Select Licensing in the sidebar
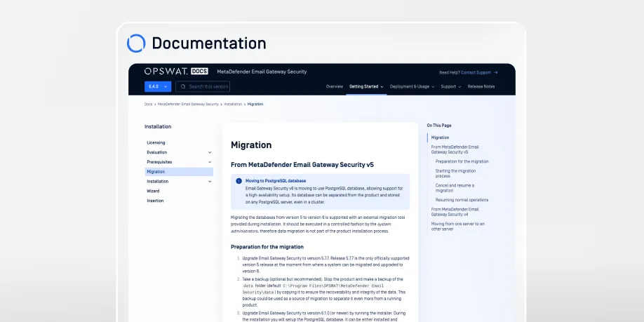This screenshot has width=644, height=322. [x=156, y=142]
